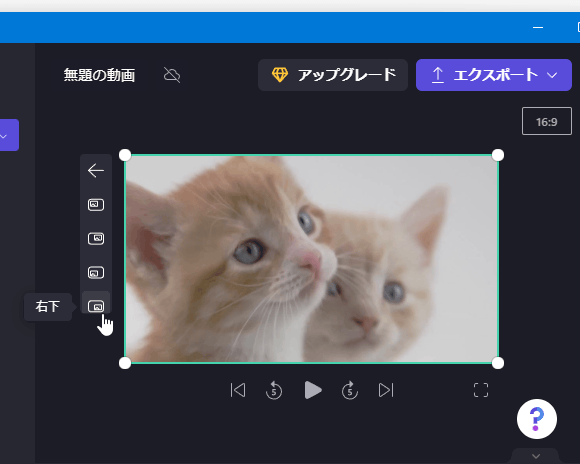Select the bottom-right (右下) picture-in-picture position
Viewport: 580px width, 464px height.
[96, 306]
